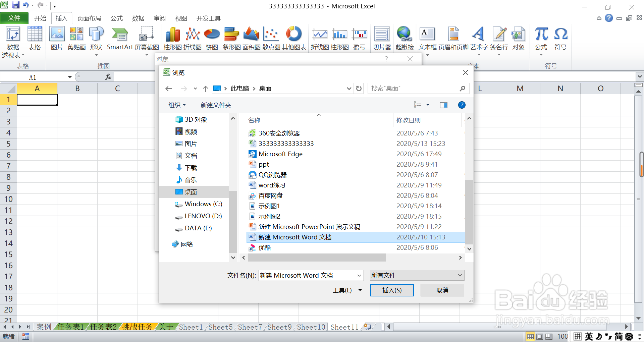Expand the formula bar

click(640, 77)
